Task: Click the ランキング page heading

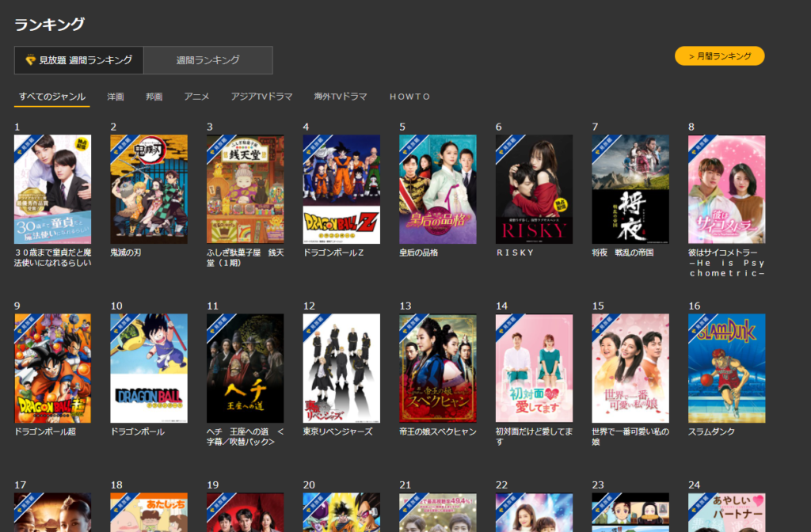Action: point(50,25)
